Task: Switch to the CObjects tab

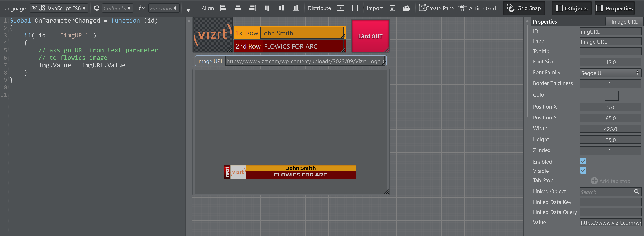Action: coord(571,8)
